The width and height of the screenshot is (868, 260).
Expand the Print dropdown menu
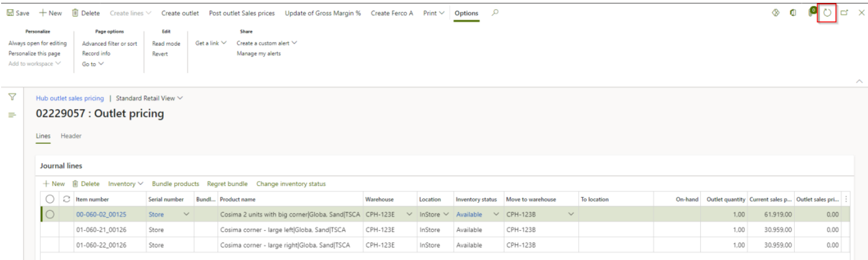click(434, 13)
